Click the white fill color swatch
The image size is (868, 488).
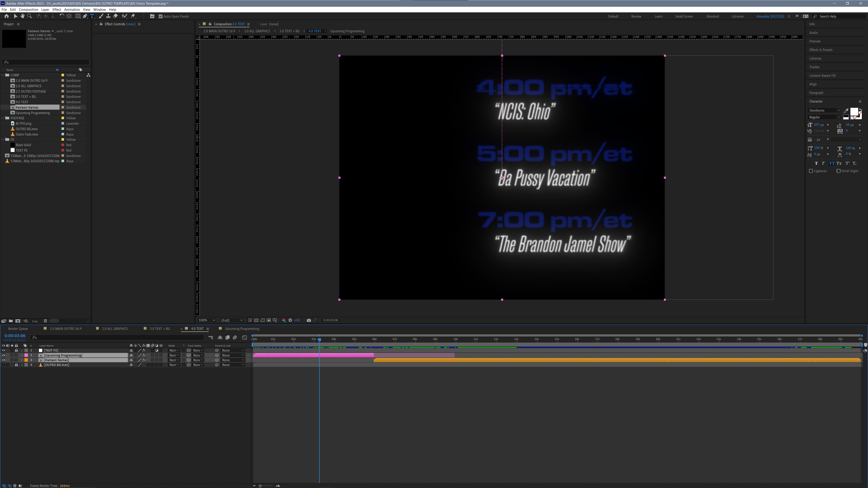coord(853,111)
